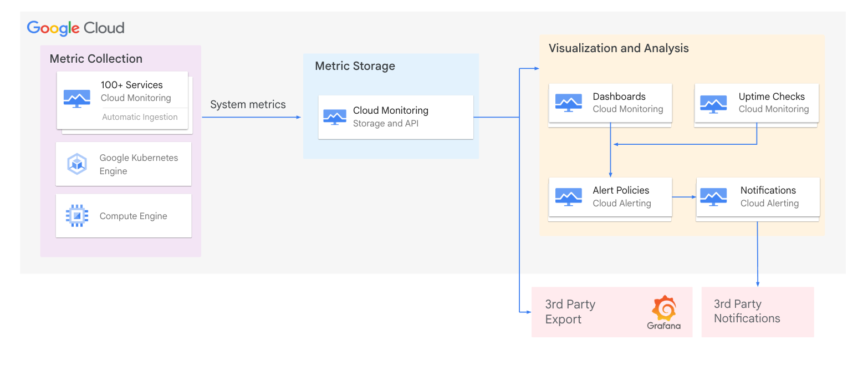Screen dimensions: 868x385
Task: Click the Cloud Monitoring subtitle under Dashboards
Action: [628, 109]
